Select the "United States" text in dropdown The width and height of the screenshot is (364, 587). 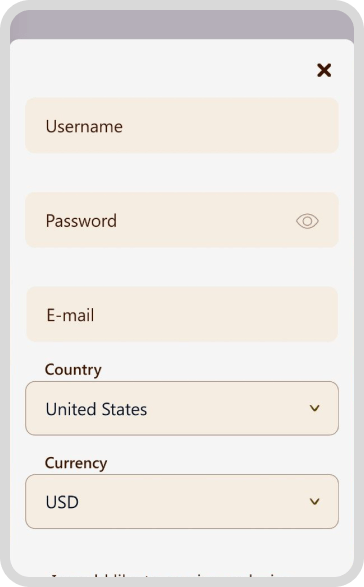pos(96,409)
